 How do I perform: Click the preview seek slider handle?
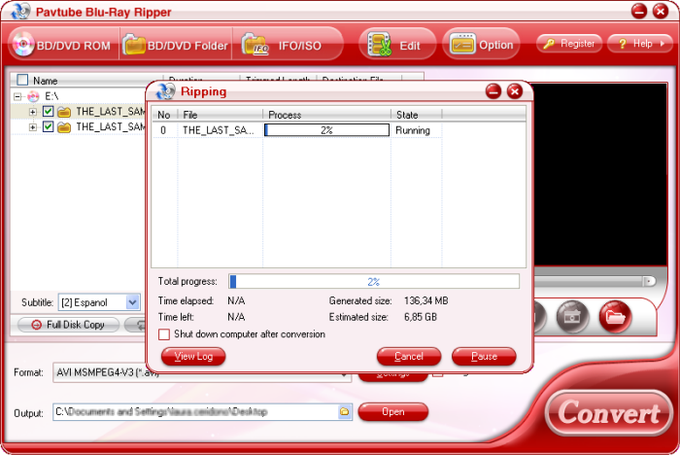coord(649,282)
